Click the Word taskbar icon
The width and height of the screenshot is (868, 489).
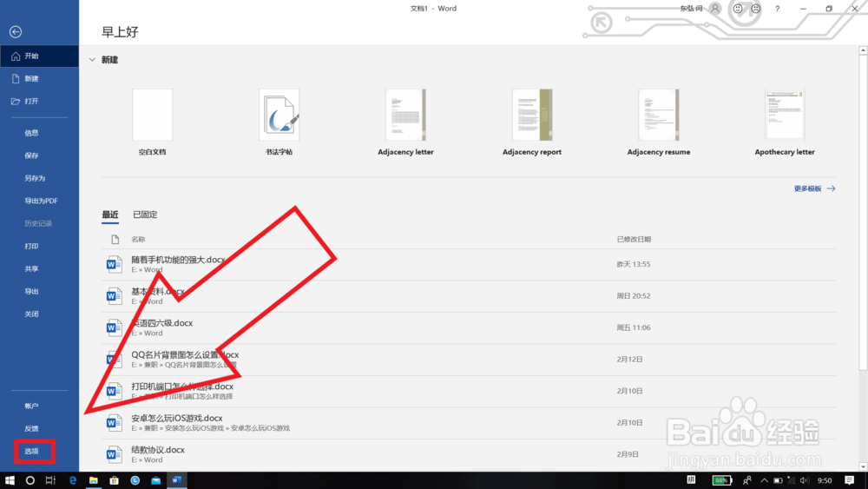176,480
